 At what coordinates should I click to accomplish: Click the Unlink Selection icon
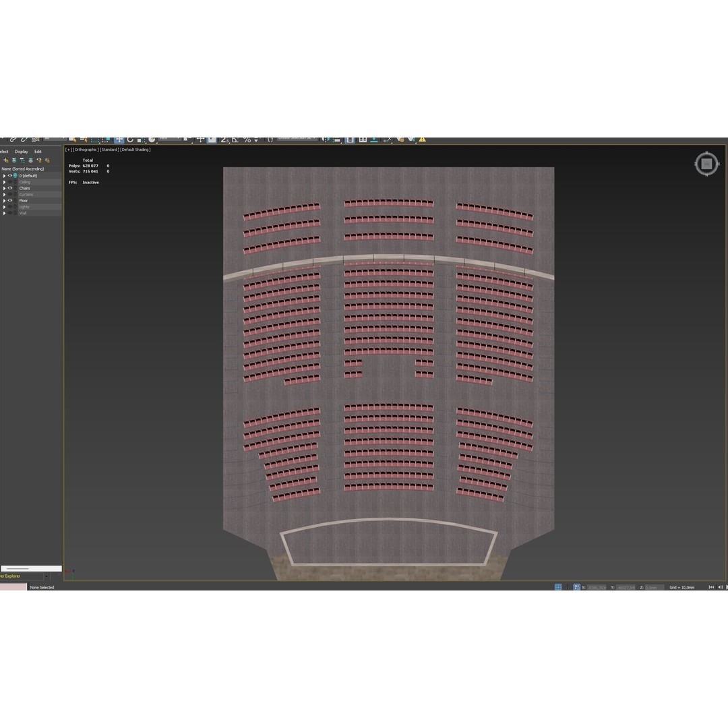[x=24, y=140]
